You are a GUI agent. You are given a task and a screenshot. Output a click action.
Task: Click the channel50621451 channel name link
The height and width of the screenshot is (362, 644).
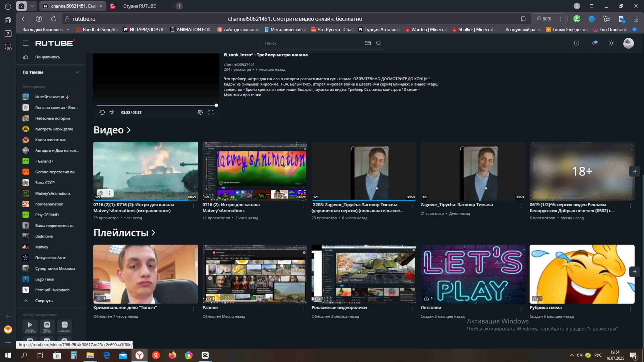click(x=239, y=64)
